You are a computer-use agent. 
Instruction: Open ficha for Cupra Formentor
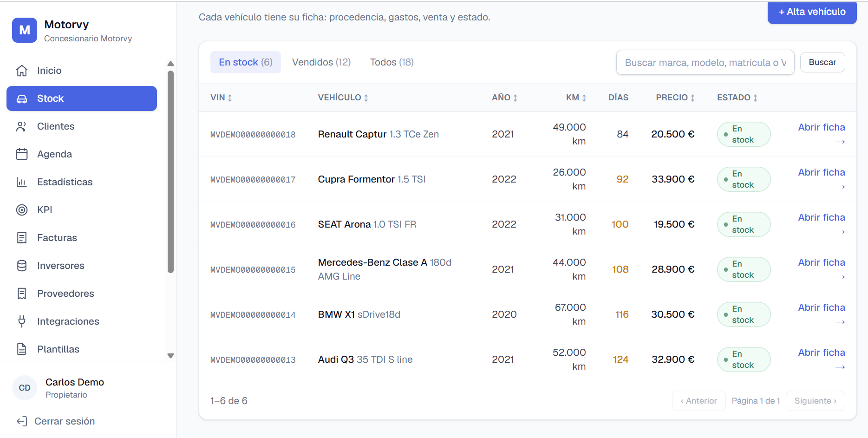tap(822, 179)
